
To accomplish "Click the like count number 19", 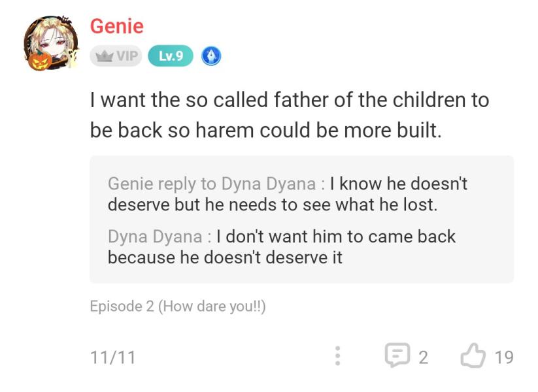I will coord(503,357).
